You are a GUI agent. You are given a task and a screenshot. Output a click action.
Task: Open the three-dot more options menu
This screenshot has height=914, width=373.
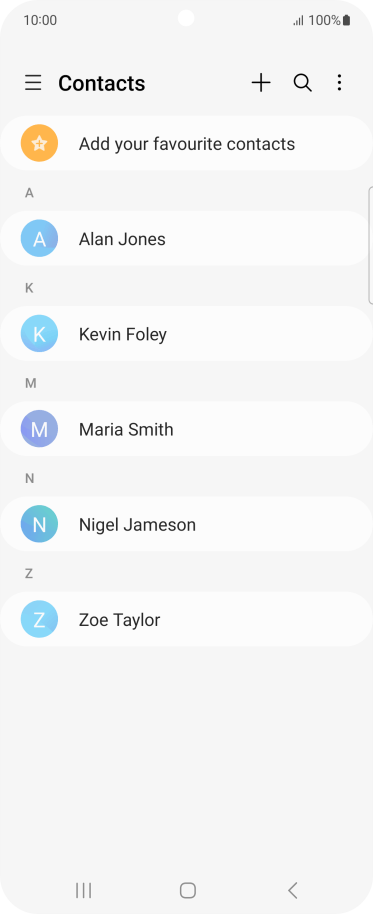coord(339,83)
